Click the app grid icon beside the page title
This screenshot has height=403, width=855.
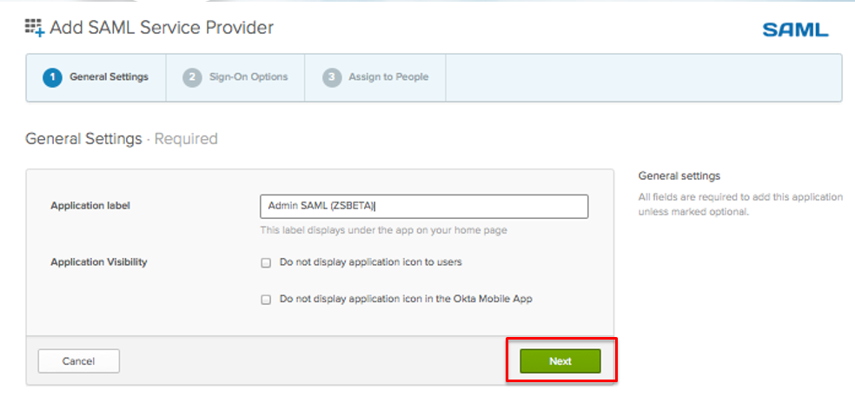point(35,28)
